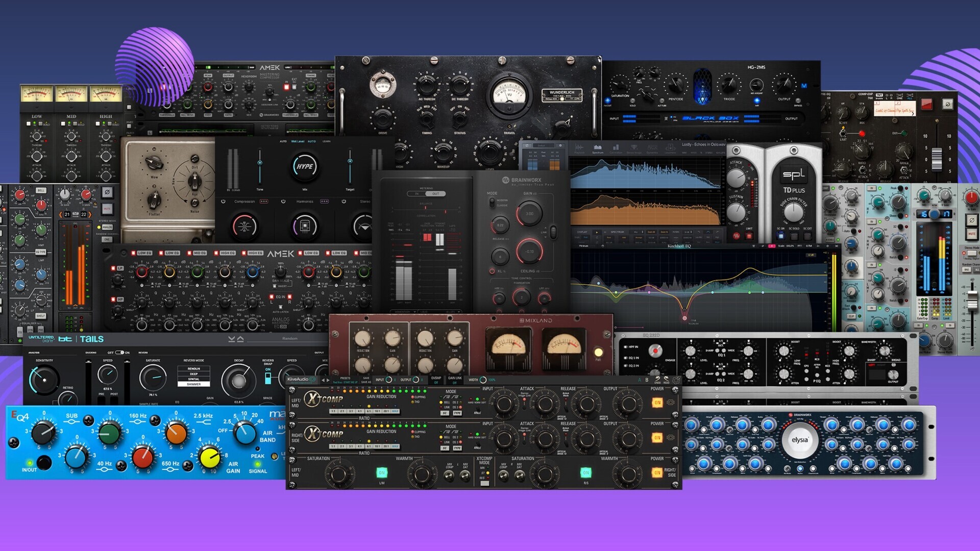Click the green 160 Hz knob on EQ4
This screenshot has height=551, width=980.
tap(109, 433)
